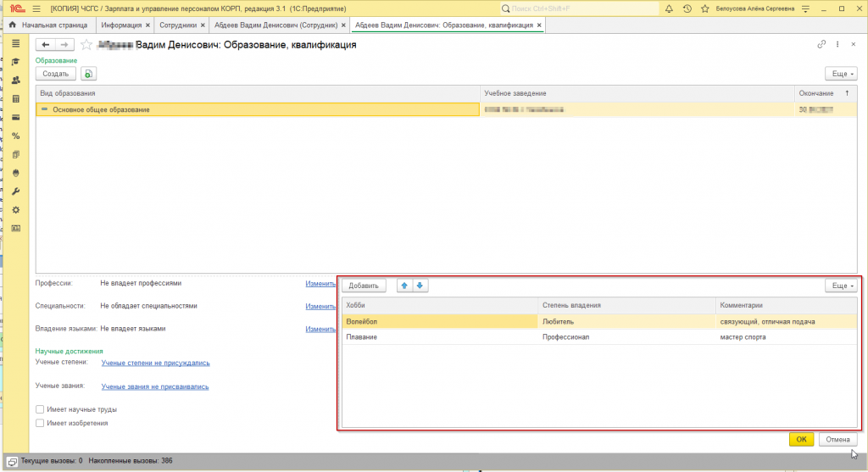The width and height of the screenshot is (868, 472).
Task: Open the form's three-dot menu
Action: 837,44
